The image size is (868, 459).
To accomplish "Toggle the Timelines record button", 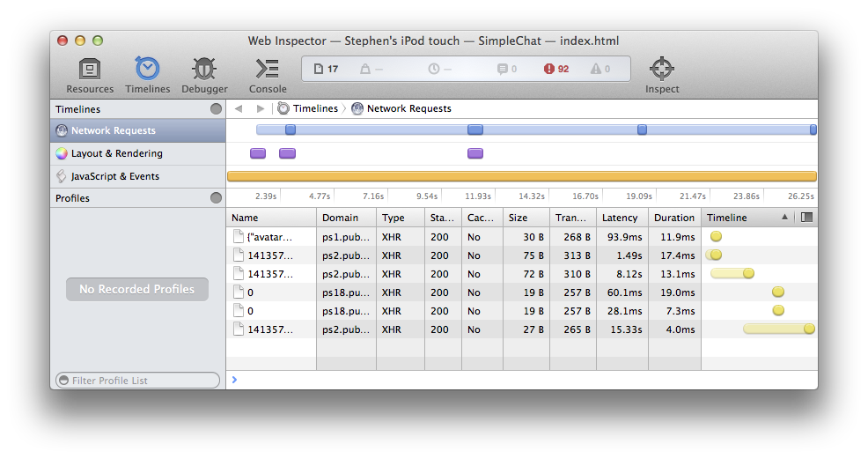I will [x=216, y=109].
